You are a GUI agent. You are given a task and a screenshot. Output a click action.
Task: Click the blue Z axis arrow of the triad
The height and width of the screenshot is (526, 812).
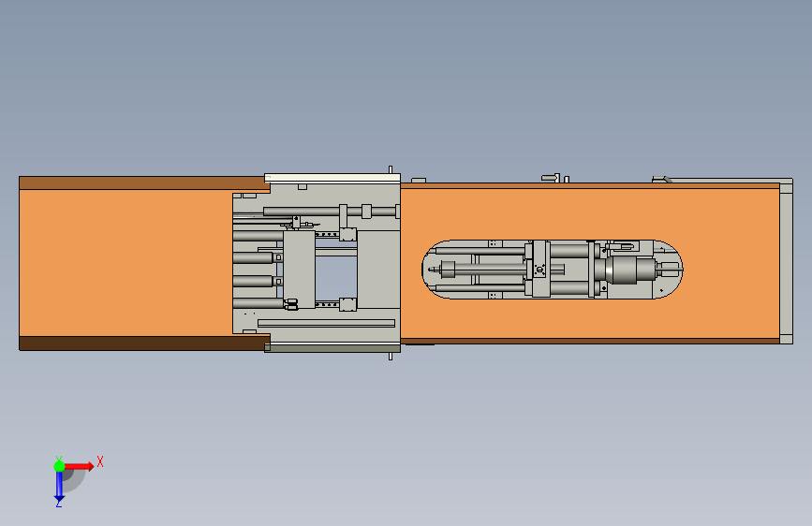(x=59, y=487)
